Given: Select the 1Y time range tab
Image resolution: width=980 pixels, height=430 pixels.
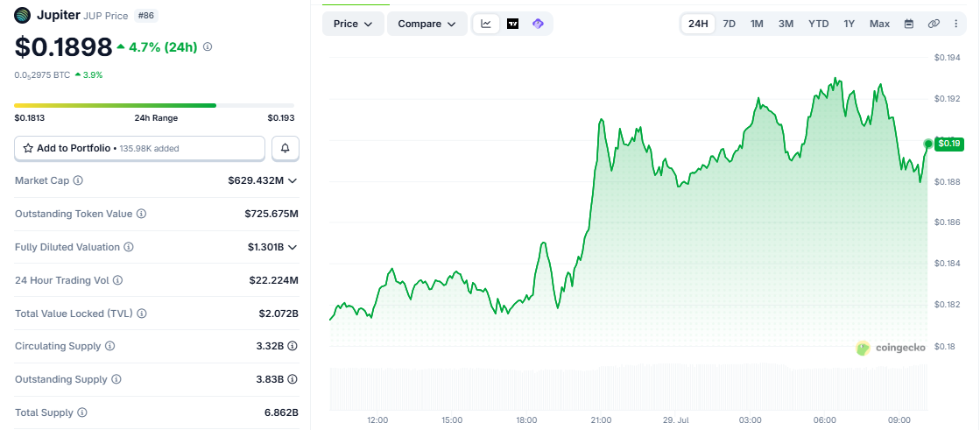Looking at the screenshot, I should 849,24.
